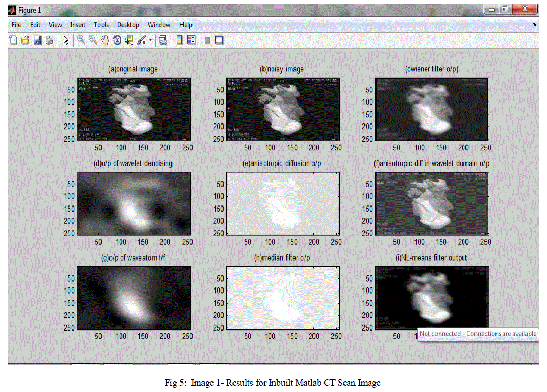
Task: Open the Desktop menu
Action: click(128, 25)
